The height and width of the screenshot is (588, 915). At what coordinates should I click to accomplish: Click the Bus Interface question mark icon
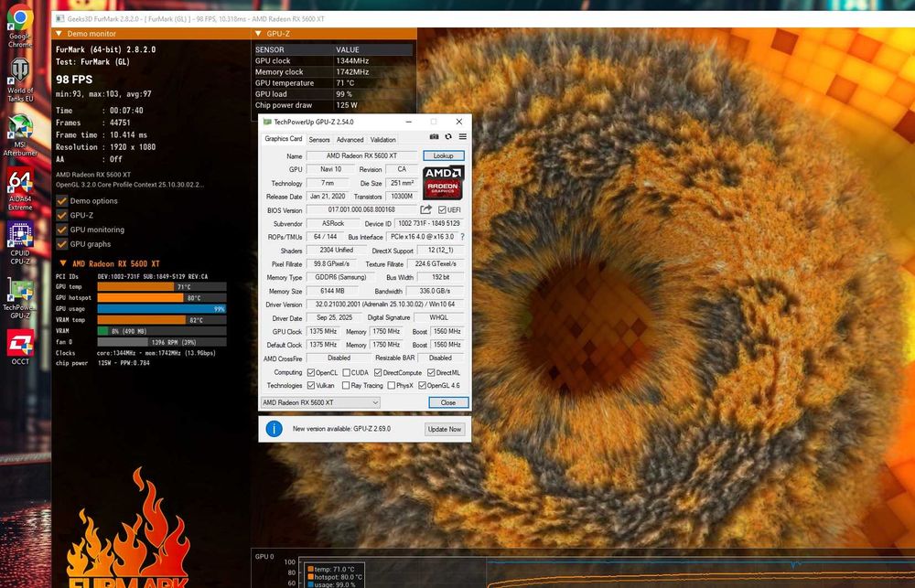coord(462,237)
